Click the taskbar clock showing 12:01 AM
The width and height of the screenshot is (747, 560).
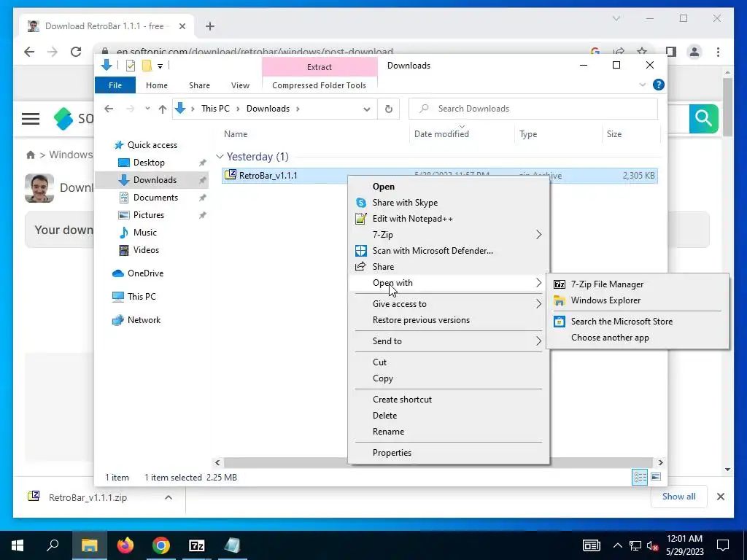(x=684, y=539)
